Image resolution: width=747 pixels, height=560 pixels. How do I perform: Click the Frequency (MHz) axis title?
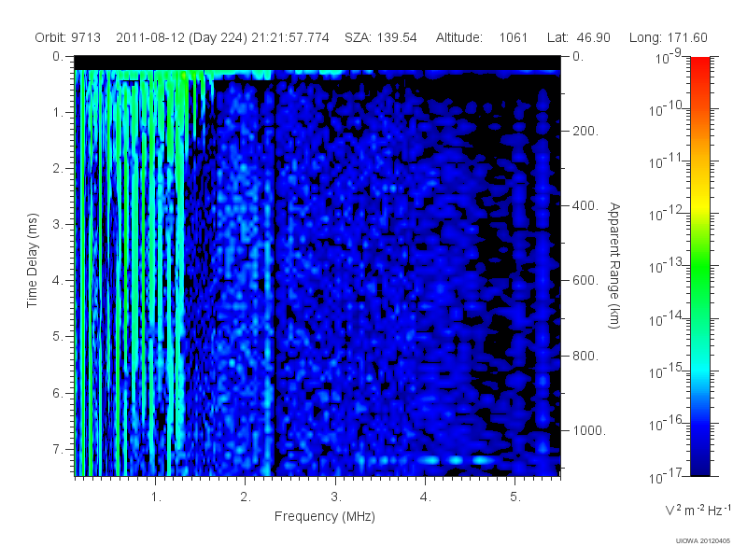coord(324,517)
